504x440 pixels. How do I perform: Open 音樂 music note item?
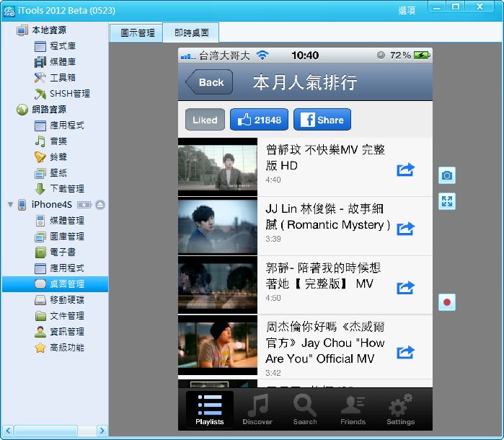click(x=50, y=141)
